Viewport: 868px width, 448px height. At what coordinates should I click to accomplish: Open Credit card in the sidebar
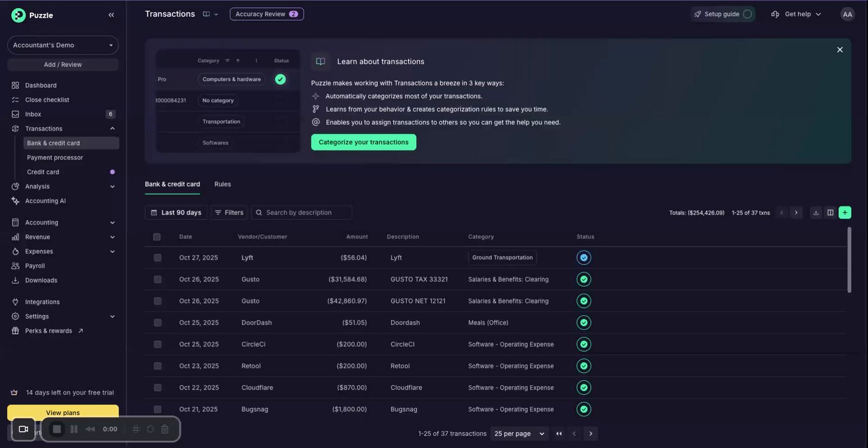pyautogui.click(x=43, y=172)
